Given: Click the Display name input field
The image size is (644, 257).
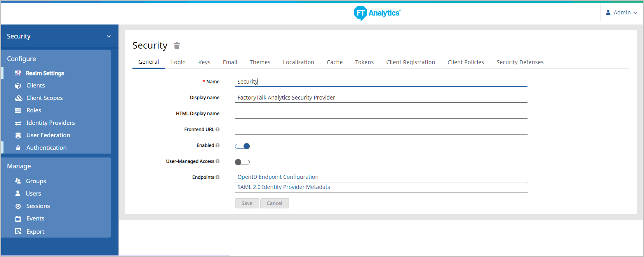Looking at the screenshot, I should point(381,98).
